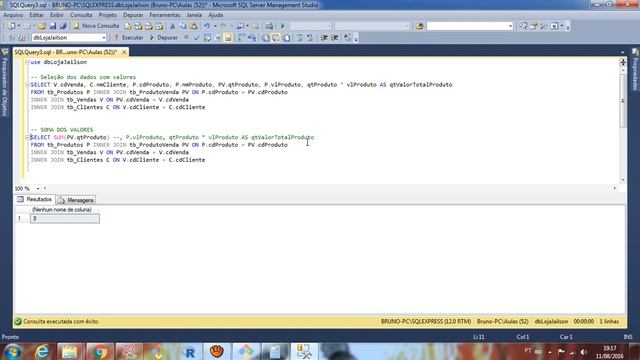This screenshot has width=640, height=360.
Task: Open the Consulta menu
Action: tap(81, 15)
